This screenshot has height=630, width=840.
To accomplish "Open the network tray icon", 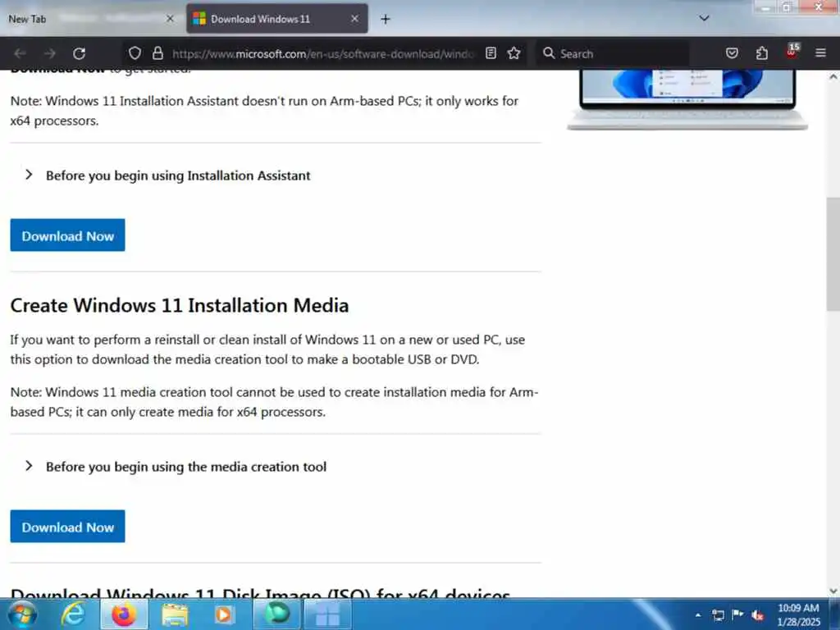I will click(718, 615).
